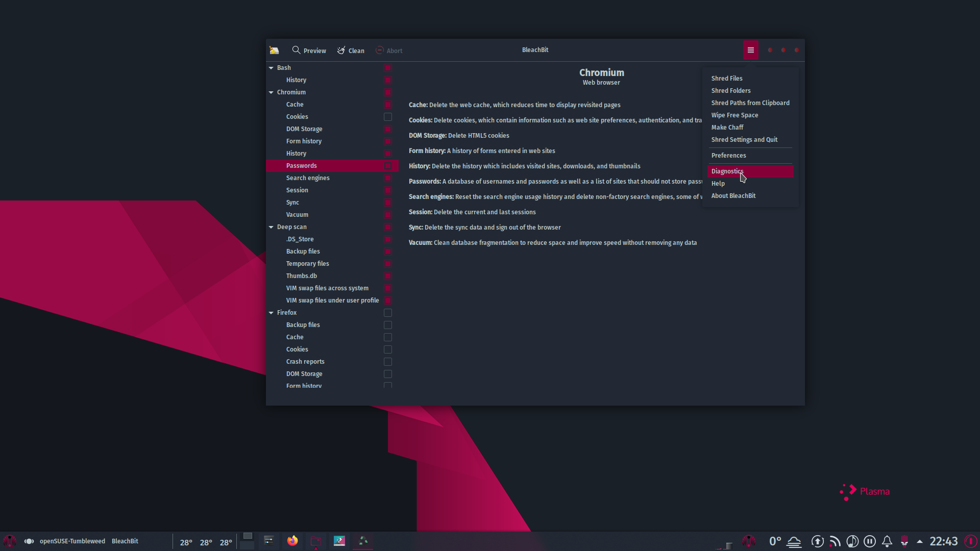Toggle the Deep scan Thumbs.db checkbox
This screenshot has height=551, width=980.
(388, 276)
